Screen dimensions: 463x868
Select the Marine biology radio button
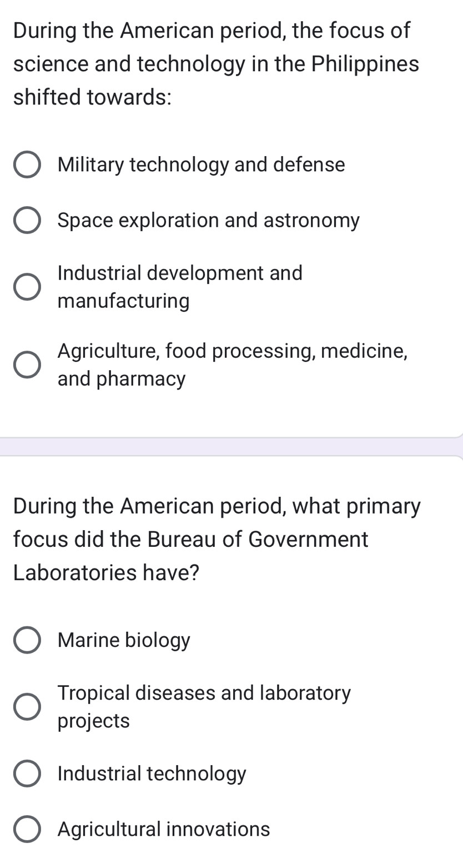click(27, 640)
